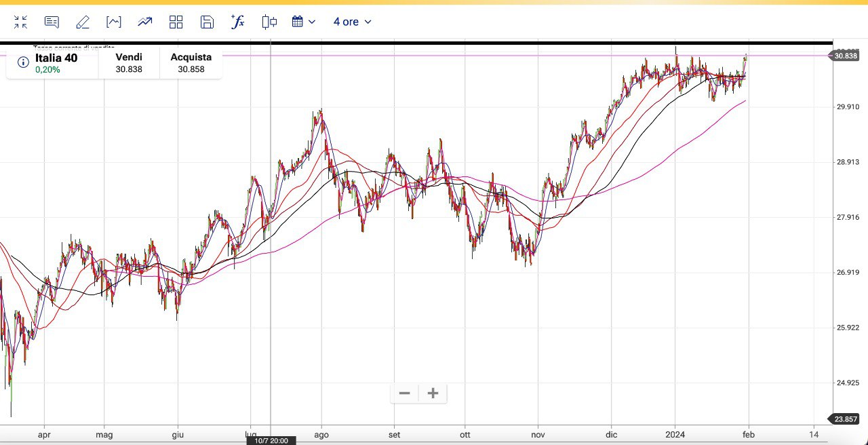Click the bracketed chart pattern icon
The image size is (868, 445).
coord(114,22)
